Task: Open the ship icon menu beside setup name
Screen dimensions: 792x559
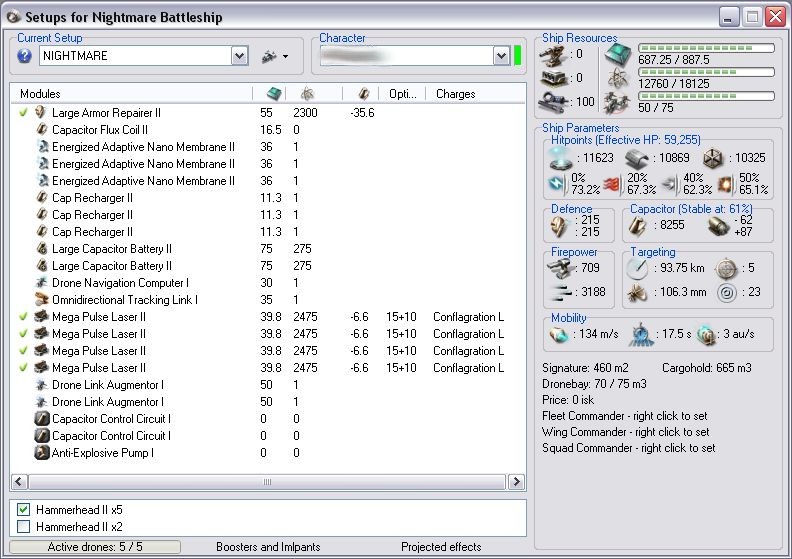Action: click(273, 56)
